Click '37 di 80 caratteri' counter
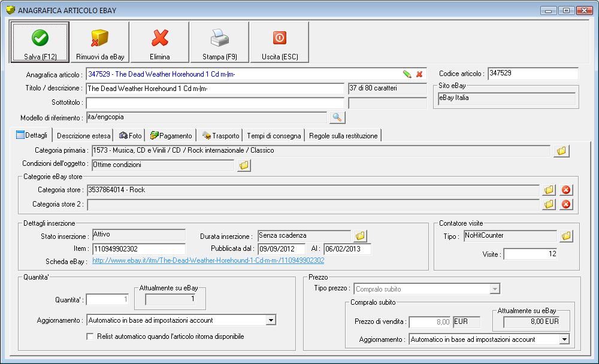Viewport: 599px width, 364px height. (388, 88)
